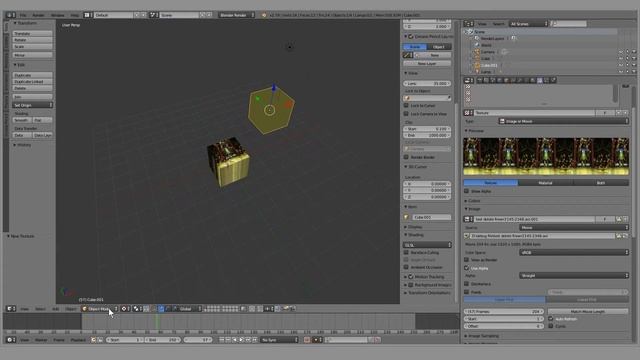Open the Material properties tab icon
This screenshot has width=640, height=360.
tap(533, 80)
